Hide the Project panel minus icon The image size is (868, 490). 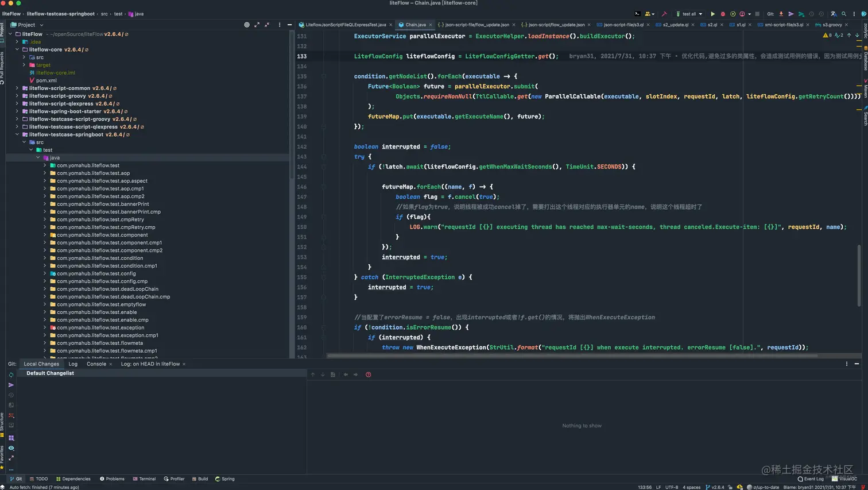coord(289,25)
